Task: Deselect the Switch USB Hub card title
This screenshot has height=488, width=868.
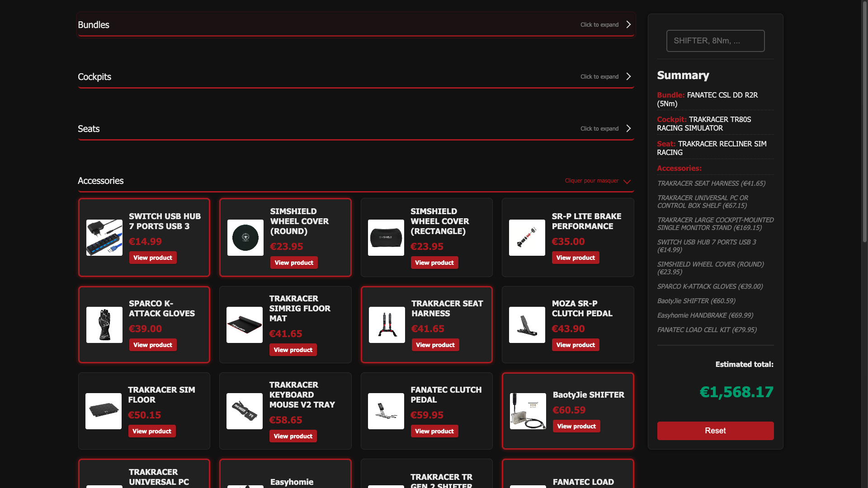Action: coord(165,221)
